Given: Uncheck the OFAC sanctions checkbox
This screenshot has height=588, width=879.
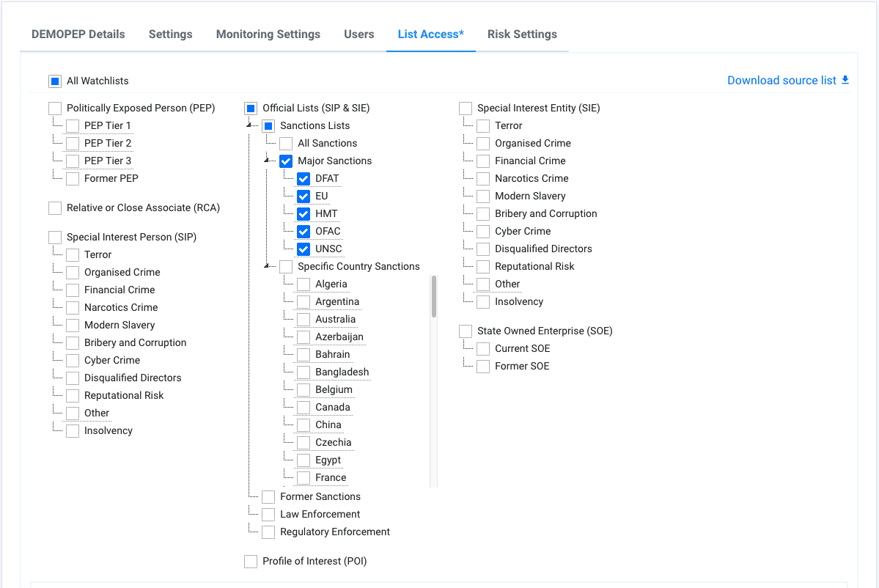Looking at the screenshot, I should pyautogui.click(x=304, y=232).
